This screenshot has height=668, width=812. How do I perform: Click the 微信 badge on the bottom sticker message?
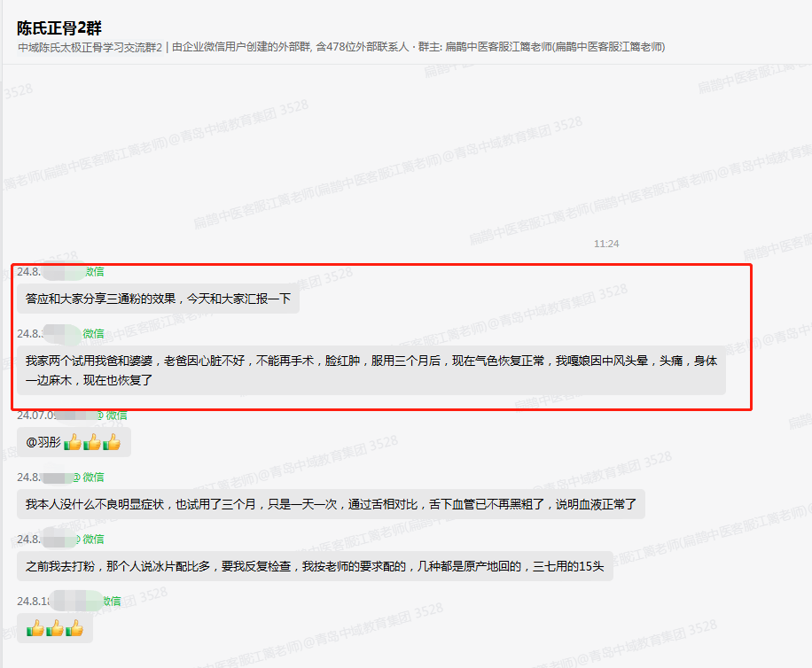[106, 601]
